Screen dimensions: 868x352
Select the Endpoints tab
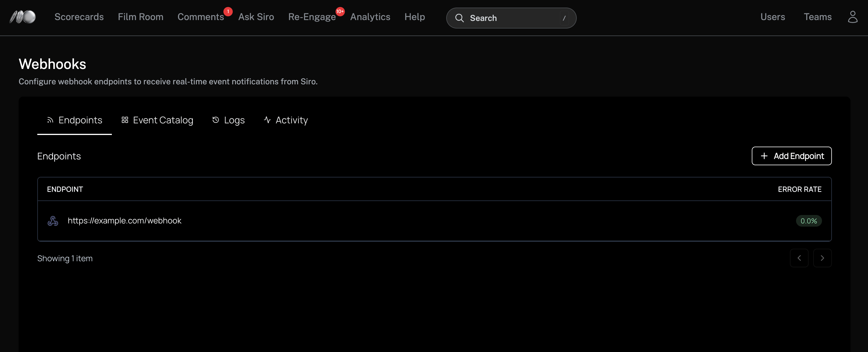(x=75, y=120)
